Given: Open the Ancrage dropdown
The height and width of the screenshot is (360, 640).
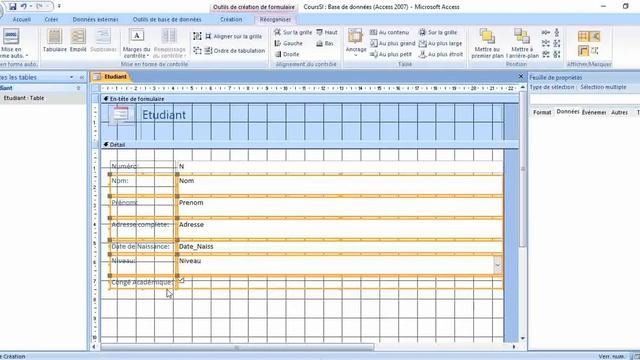Looking at the screenshot, I should 356,43.
